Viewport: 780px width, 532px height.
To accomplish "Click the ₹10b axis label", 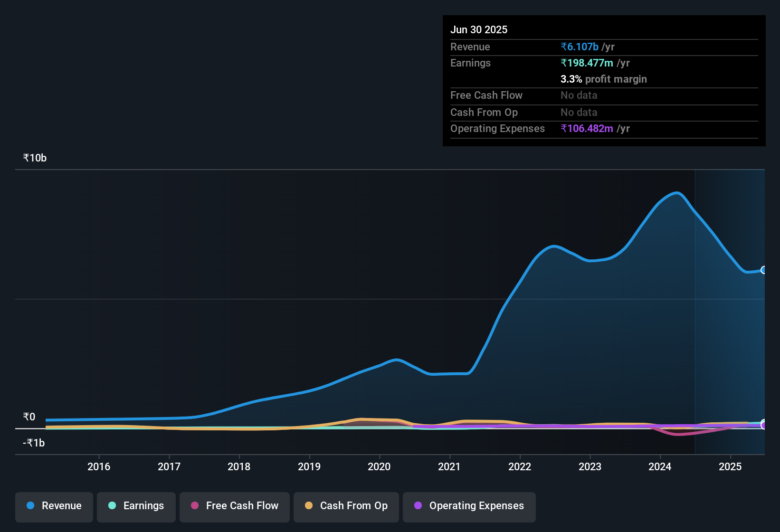I will click(x=34, y=157).
